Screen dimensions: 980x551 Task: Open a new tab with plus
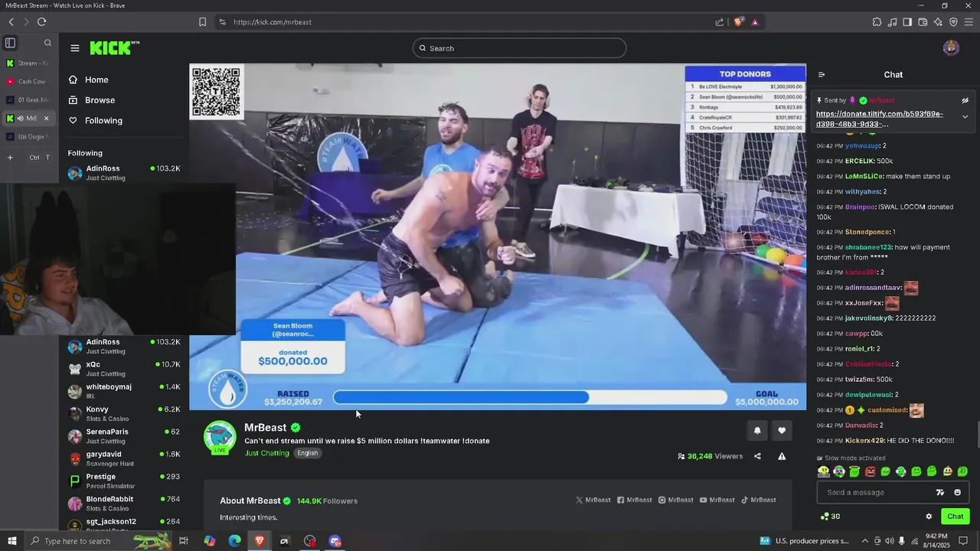(10, 158)
